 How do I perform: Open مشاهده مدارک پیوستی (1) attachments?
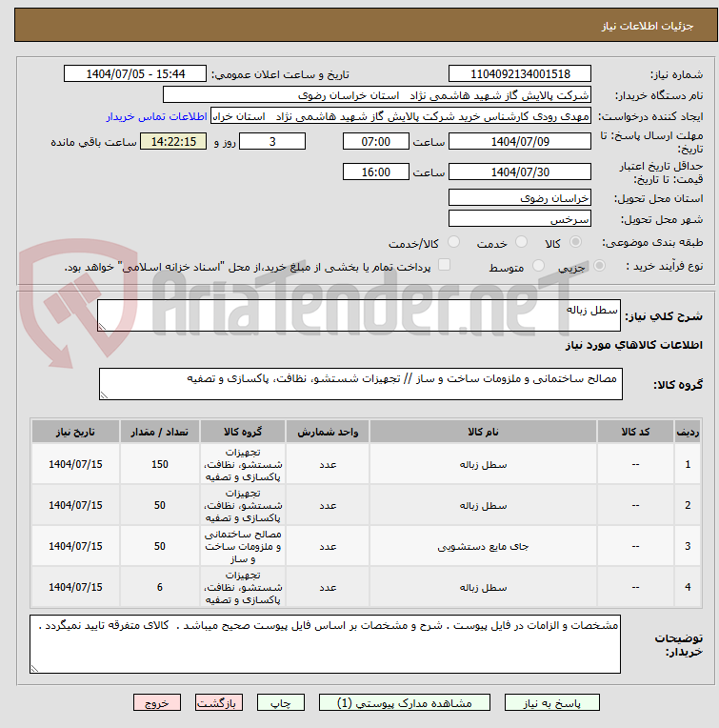[x=404, y=703]
